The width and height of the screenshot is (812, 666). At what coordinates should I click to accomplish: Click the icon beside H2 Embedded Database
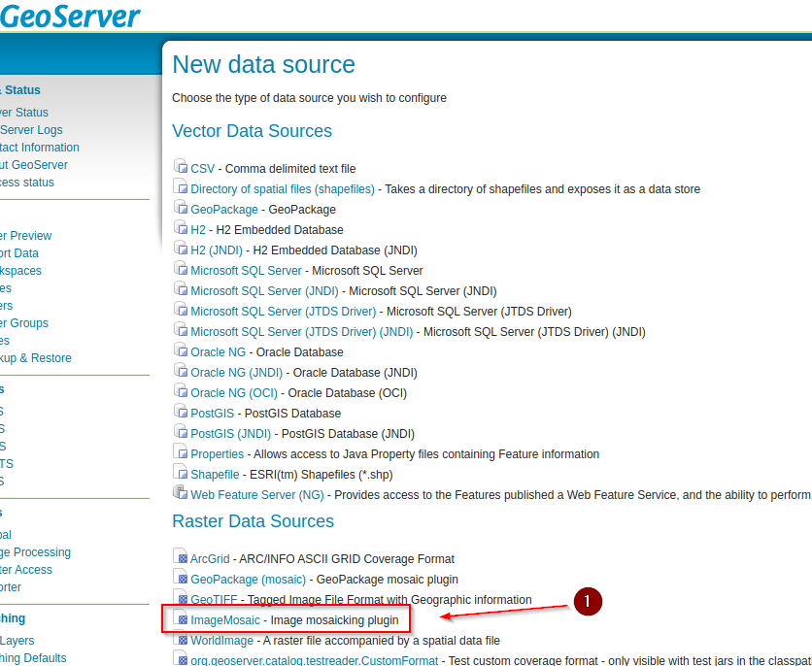pos(181,227)
